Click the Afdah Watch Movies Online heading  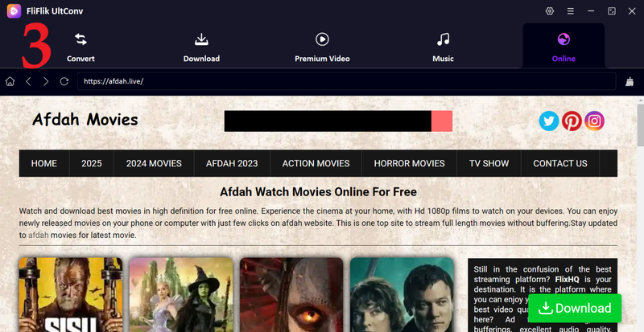coord(318,191)
